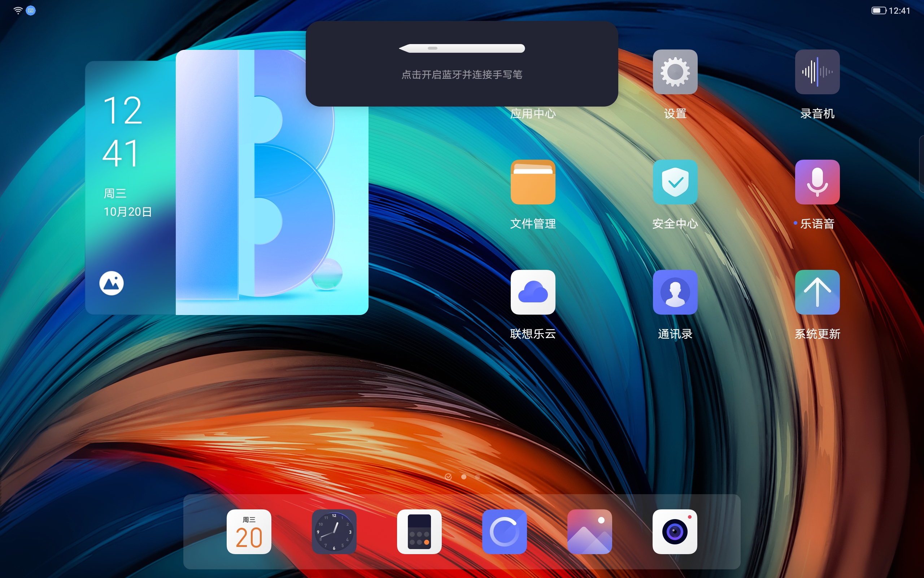Go to the checkmark page indicator
Screen dimensions: 924x578
coord(448,477)
